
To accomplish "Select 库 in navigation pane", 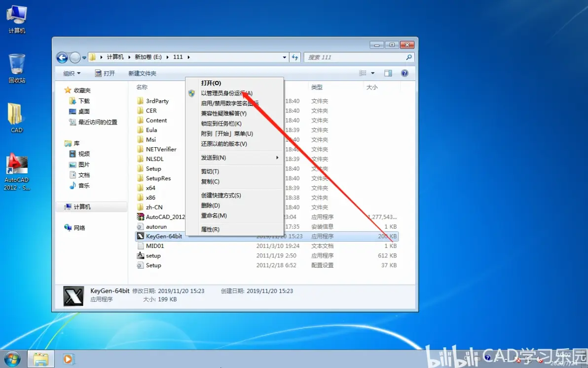I will 73,143.
